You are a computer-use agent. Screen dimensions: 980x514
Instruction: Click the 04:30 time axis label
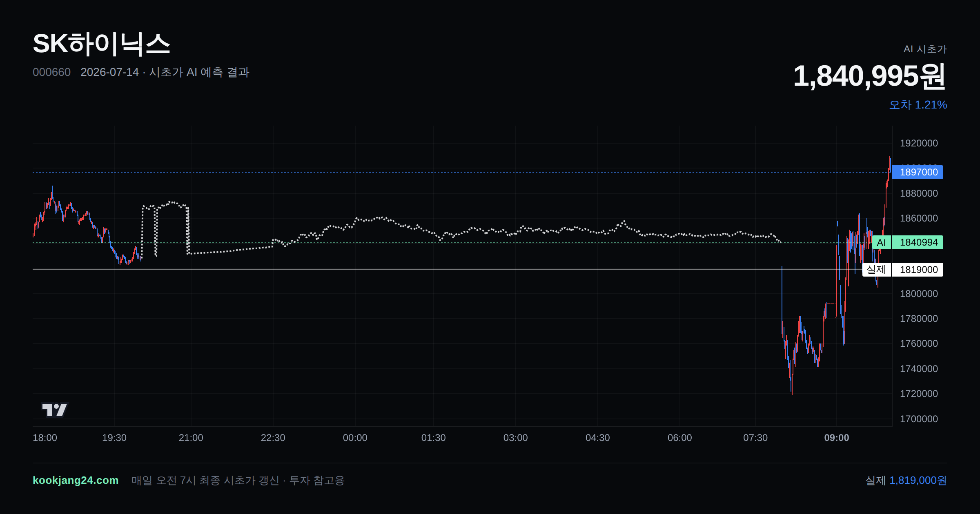pyautogui.click(x=598, y=438)
